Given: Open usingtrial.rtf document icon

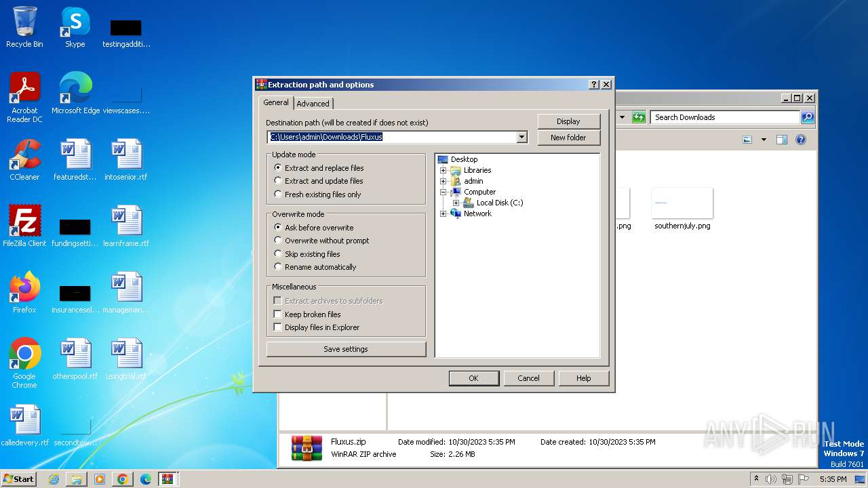Looking at the screenshot, I should pyautogui.click(x=126, y=359).
